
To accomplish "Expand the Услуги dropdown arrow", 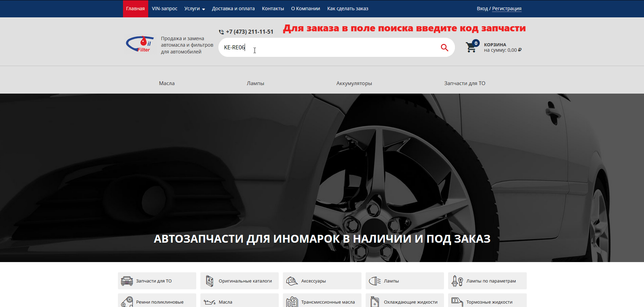I will coord(203,9).
